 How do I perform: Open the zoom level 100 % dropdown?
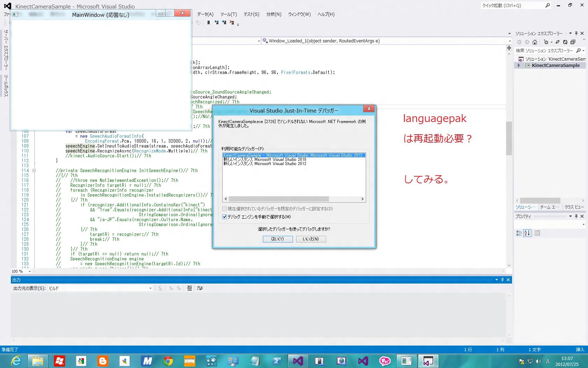click(29, 271)
